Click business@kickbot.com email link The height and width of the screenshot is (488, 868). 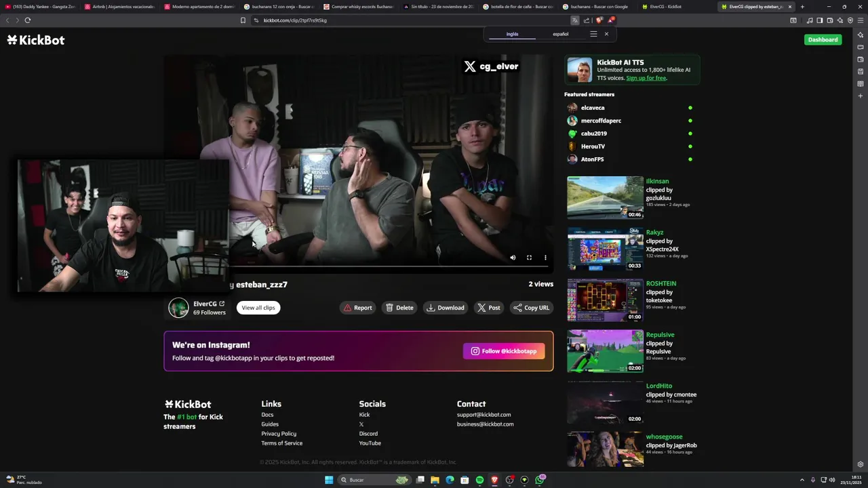485,424
